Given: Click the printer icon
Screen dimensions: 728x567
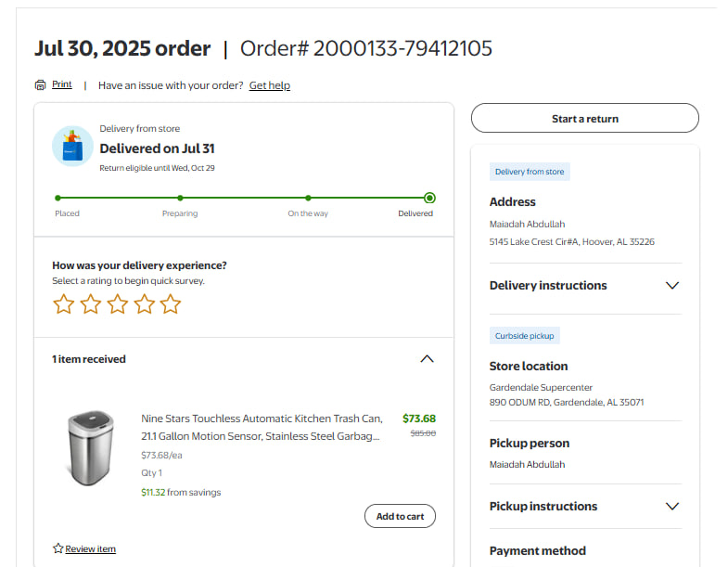Looking at the screenshot, I should 40,84.
